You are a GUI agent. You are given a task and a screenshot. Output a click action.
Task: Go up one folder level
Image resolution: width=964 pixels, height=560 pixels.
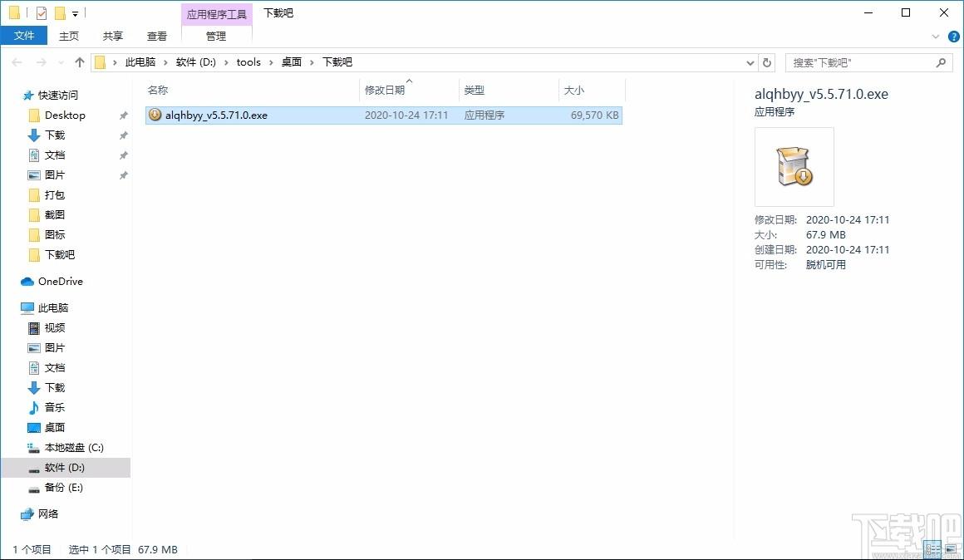pos(79,62)
